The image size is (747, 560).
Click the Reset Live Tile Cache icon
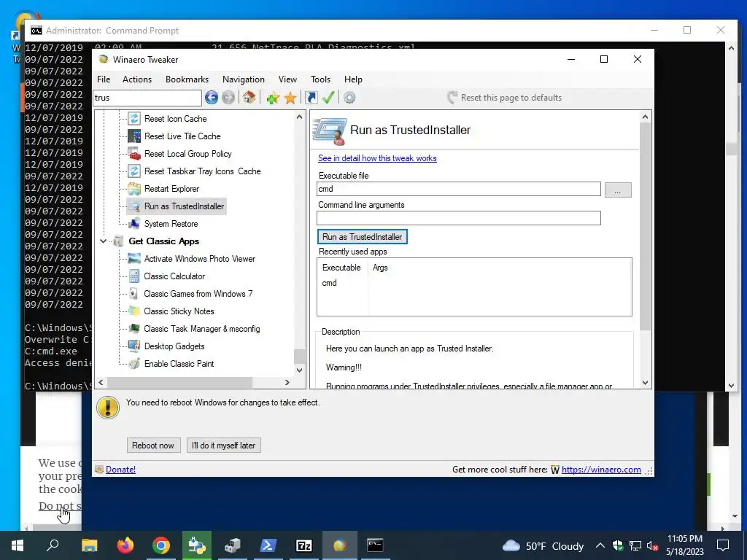pyautogui.click(x=134, y=136)
